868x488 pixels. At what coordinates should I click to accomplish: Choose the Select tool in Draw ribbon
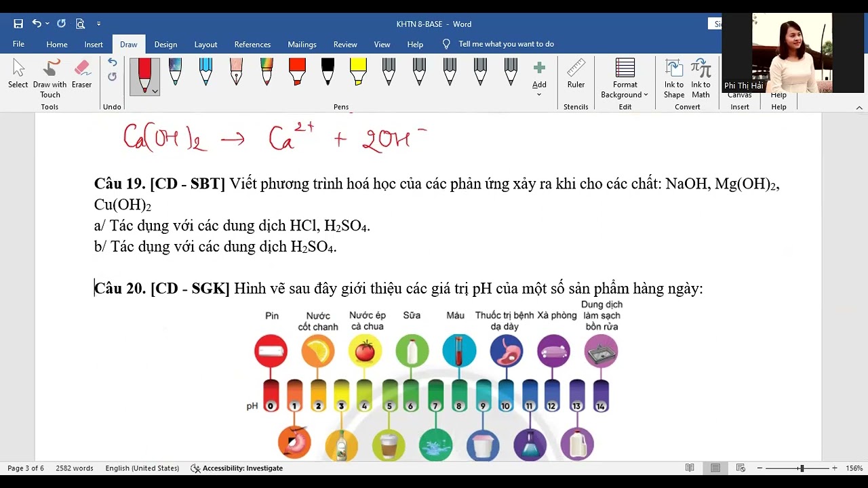point(18,75)
